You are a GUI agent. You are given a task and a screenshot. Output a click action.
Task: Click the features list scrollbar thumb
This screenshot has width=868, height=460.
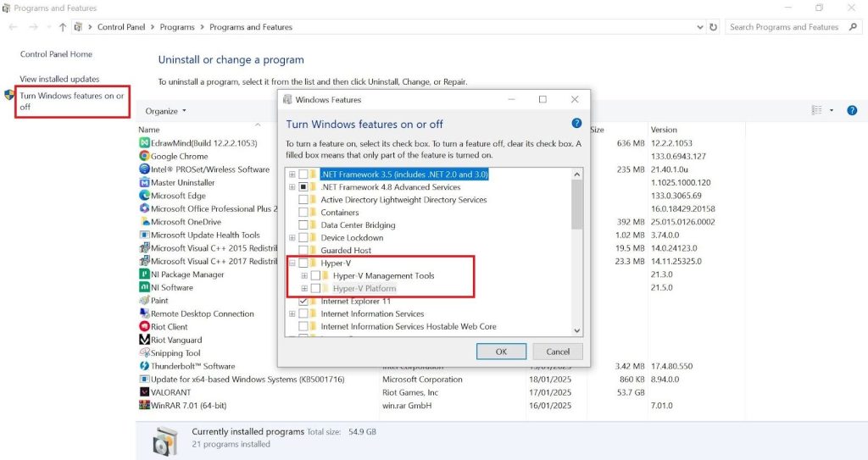coord(576,205)
